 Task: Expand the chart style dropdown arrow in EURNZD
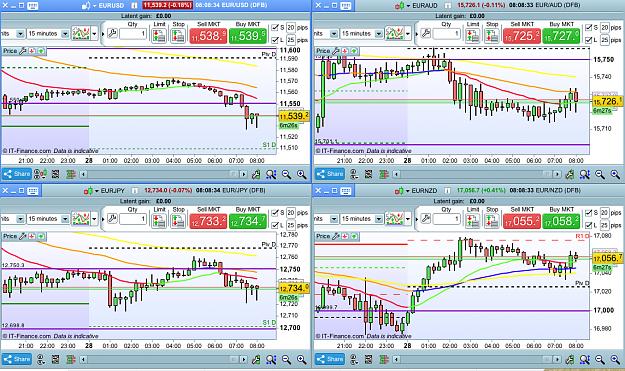[407, 219]
